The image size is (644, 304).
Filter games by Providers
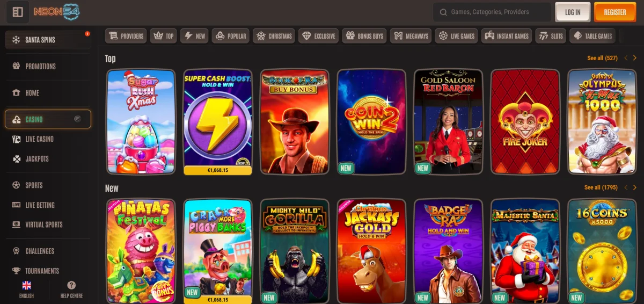[x=126, y=36]
